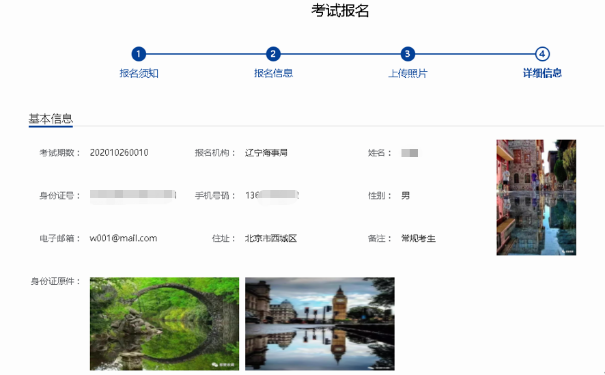Viewport: 605px width, 375px height.
Task: Click the 常规考生 remark value
Action: (418, 238)
